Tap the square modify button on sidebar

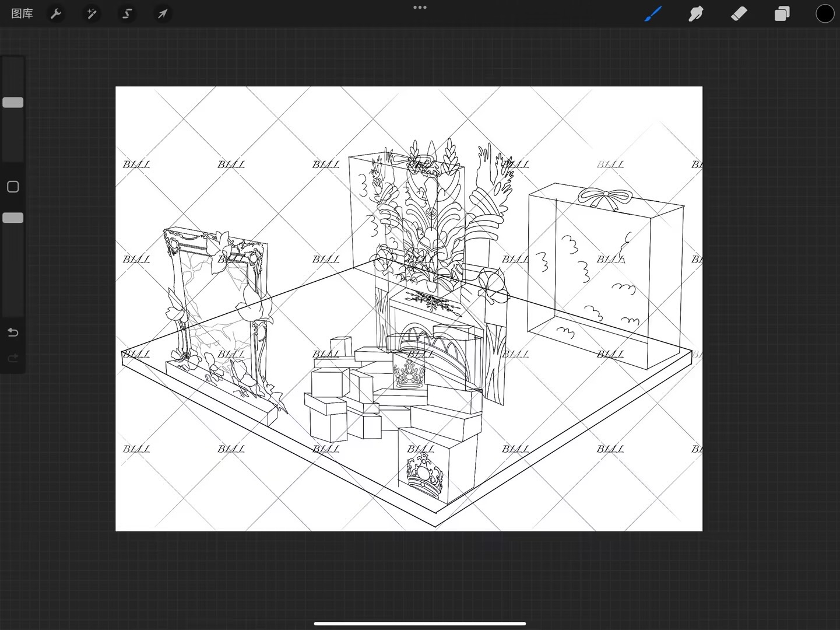[13, 187]
